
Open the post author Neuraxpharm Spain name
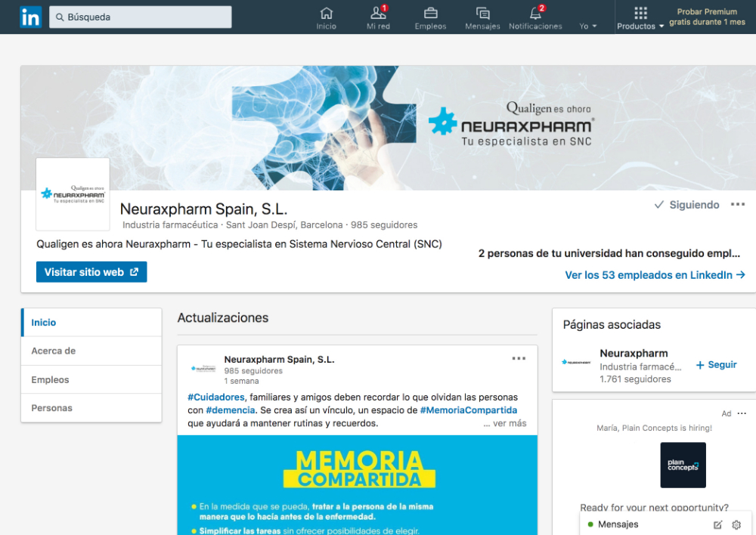pyautogui.click(x=279, y=360)
